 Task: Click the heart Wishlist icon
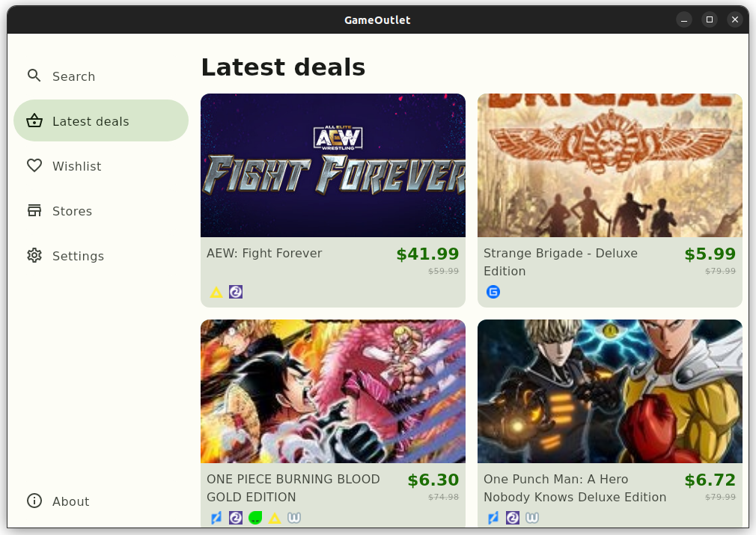[34, 166]
